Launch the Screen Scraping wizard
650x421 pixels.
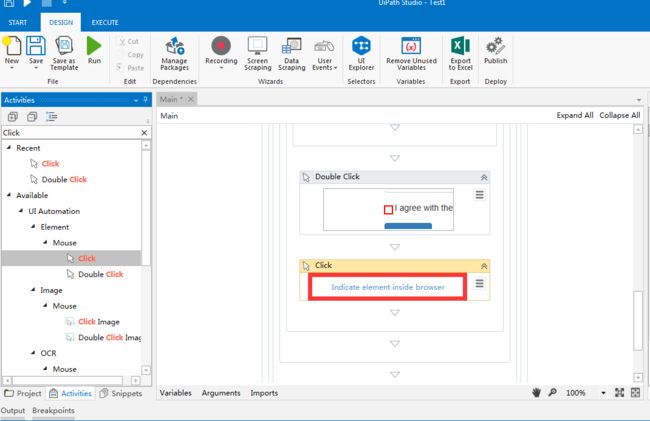[x=257, y=53]
